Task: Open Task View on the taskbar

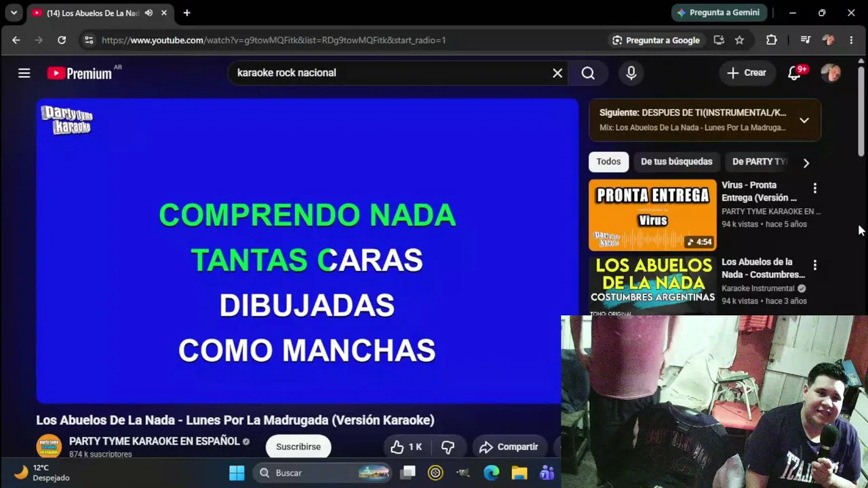Action: [408, 472]
